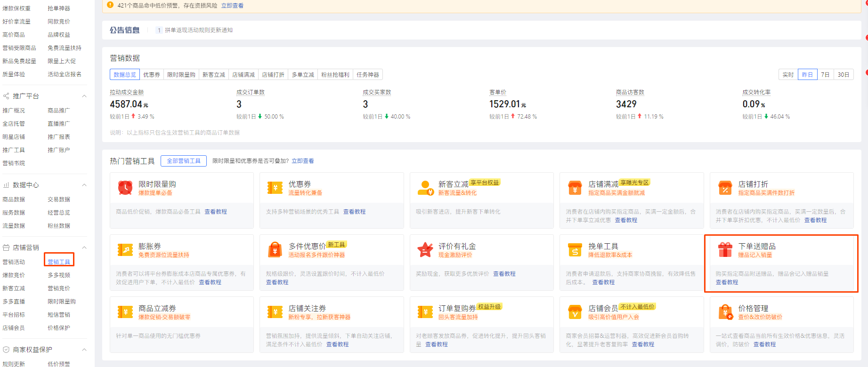The image size is (868, 367).
Task: Select the 7日 time range
Action: [x=825, y=75]
